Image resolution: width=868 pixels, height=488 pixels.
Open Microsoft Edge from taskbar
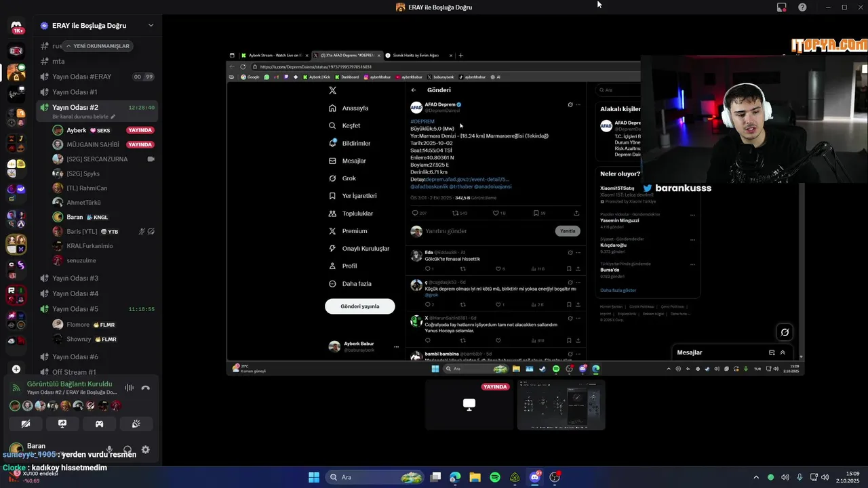[455, 477]
